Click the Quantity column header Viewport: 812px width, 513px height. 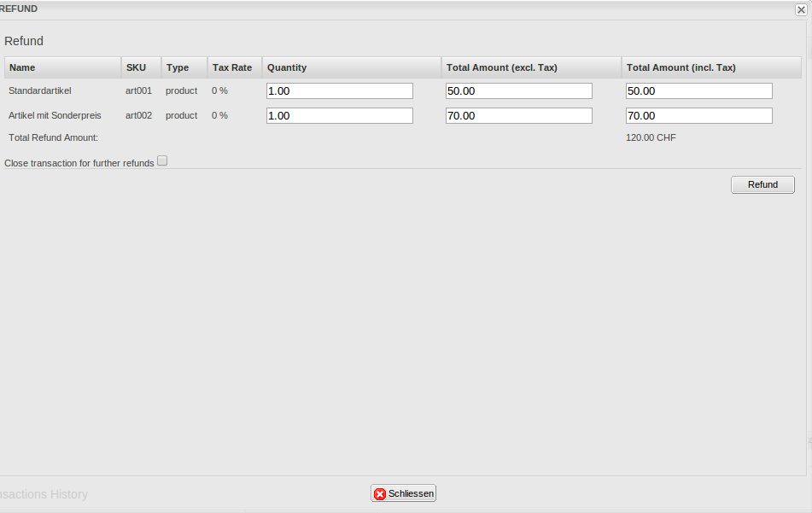click(287, 67)
